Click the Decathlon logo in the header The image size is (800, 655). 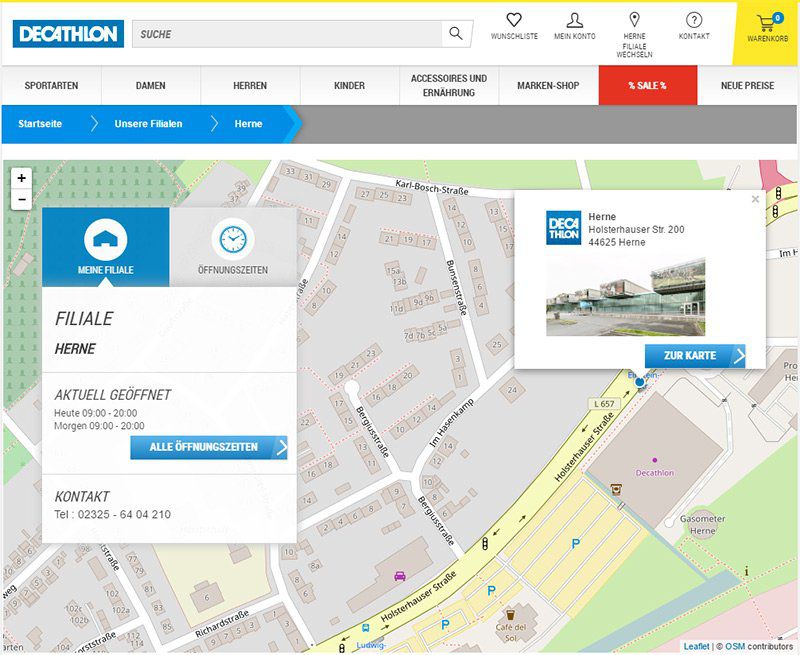coord(68,34)
